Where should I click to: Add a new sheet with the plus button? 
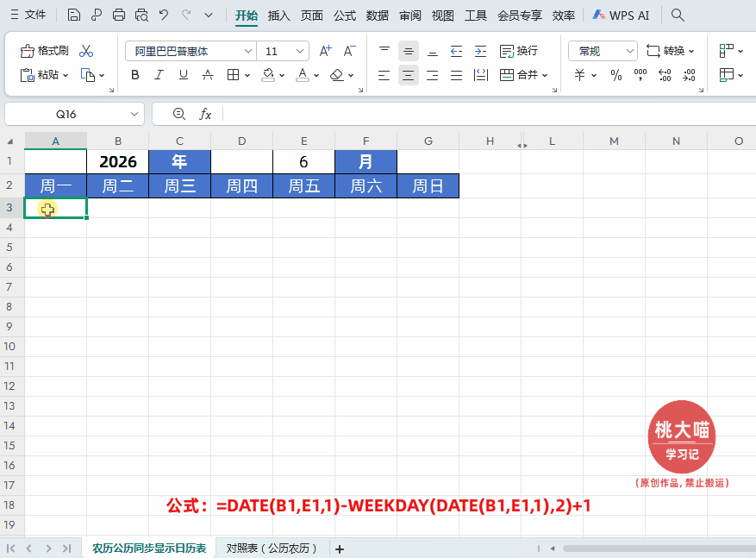point(339,549)
